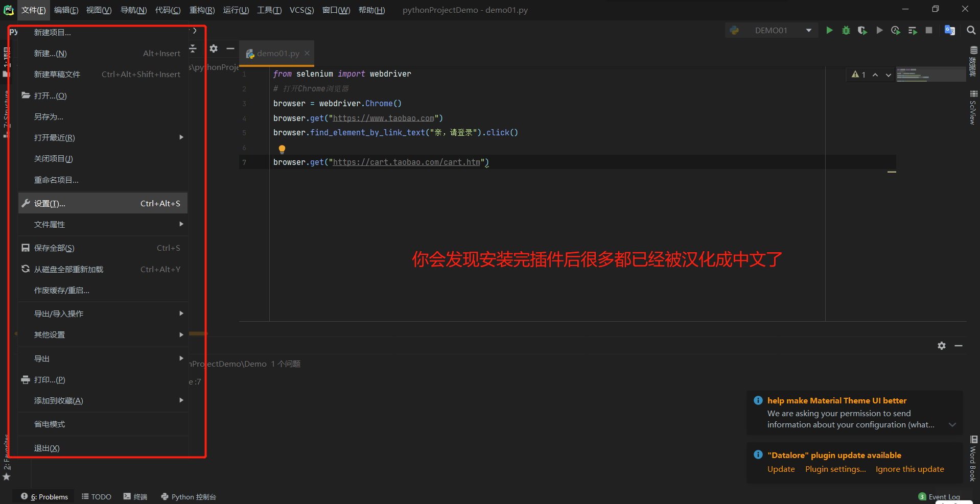Open the Word Book side panel
The height and width of the screenshot is (504, 980).
click(x=973, y=459)
